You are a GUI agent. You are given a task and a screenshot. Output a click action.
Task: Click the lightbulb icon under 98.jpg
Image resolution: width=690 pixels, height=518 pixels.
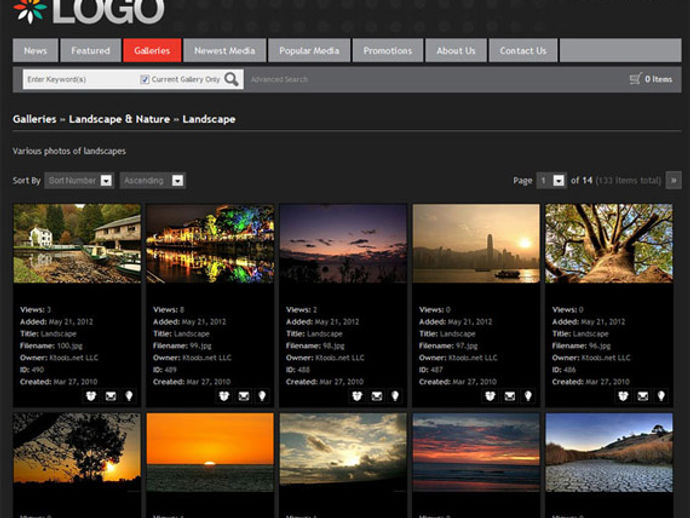(395, 396)
